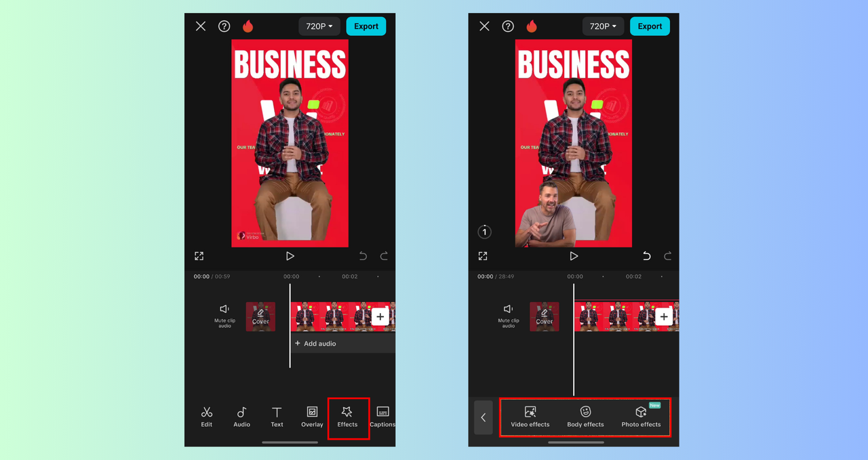Open the Audio tool
This screenshot has height=460, width=868.
(242, 417)
